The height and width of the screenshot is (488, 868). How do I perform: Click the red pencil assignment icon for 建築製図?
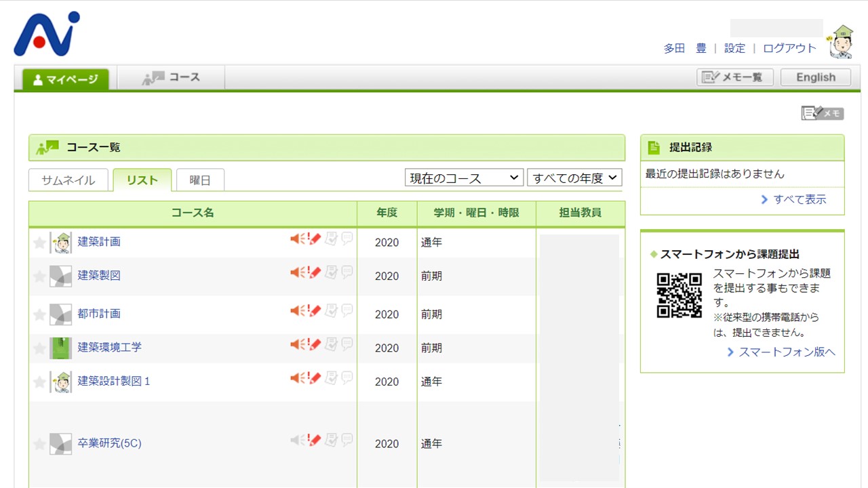point(314,272)
